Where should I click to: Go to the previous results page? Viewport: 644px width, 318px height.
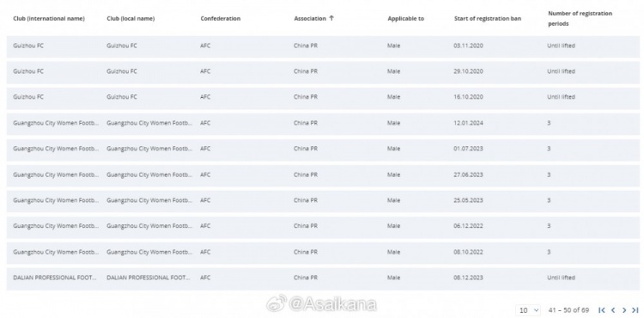(x=613, y=310)
